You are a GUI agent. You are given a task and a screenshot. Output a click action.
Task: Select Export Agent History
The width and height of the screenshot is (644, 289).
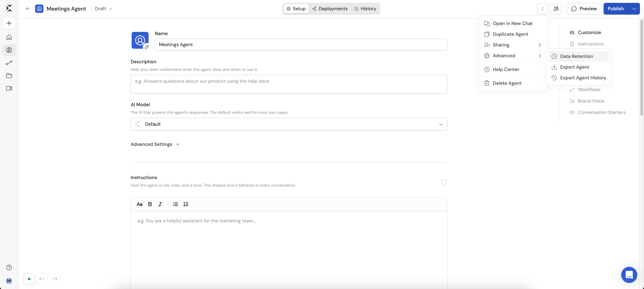[578, 78]
